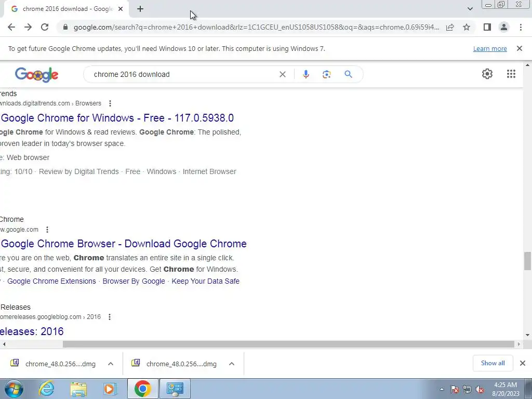532x399 pixels.
Task: Reload the current page
Action: tap(45, 27)
